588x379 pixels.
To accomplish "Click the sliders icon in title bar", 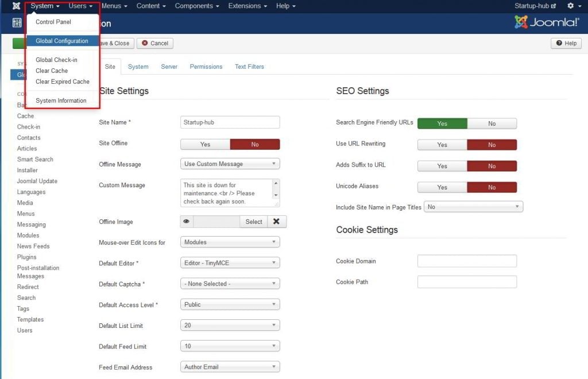I will pyautogui.click(x=17, y=24).
